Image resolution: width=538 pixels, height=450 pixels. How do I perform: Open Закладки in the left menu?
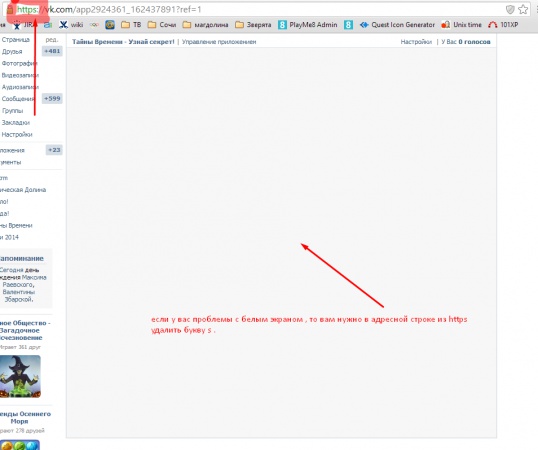pos(15,122)
